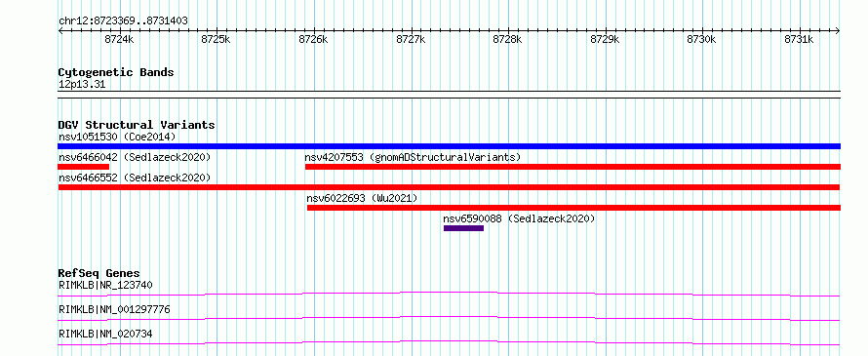This screenshot has height=356, width=868.
Task: Click the blue nsv1051530 variant bar
Action: tap(450, 146)
